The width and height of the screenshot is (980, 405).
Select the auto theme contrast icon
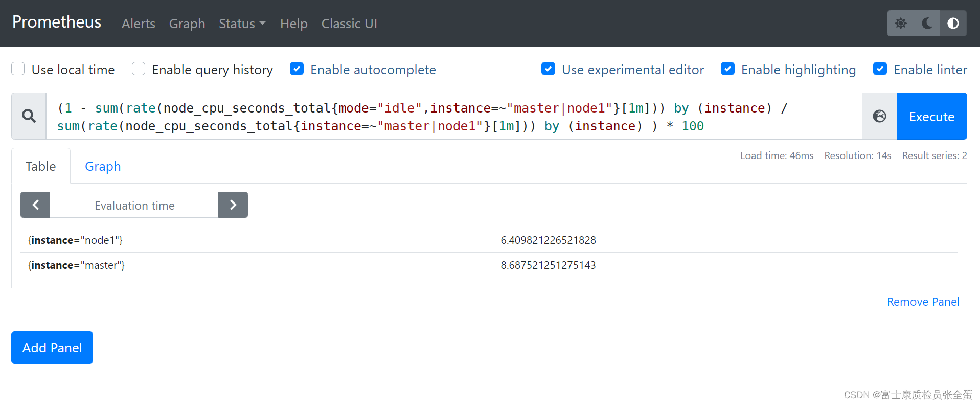(953, 24)
